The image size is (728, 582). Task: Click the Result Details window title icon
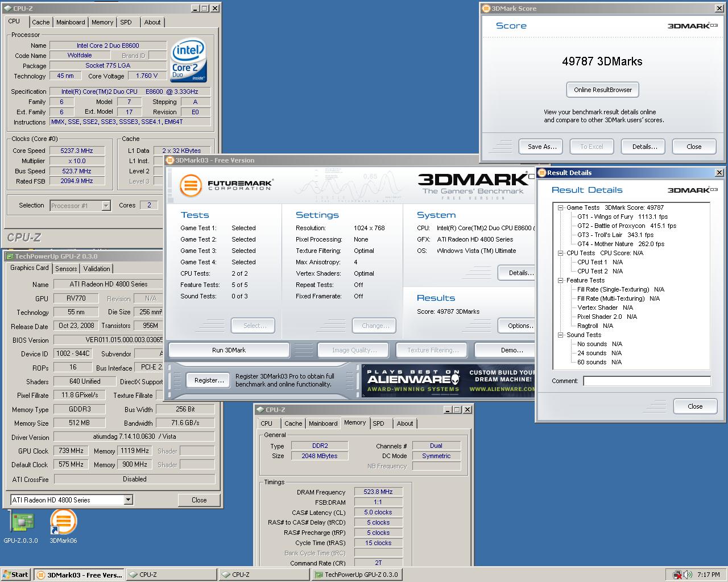coord(542,173)
